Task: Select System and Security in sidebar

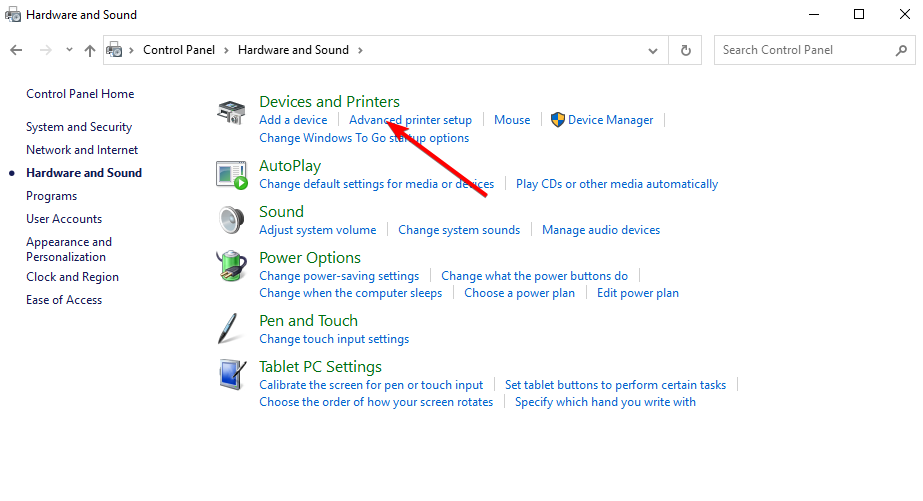Action: [x=79, y=127]
